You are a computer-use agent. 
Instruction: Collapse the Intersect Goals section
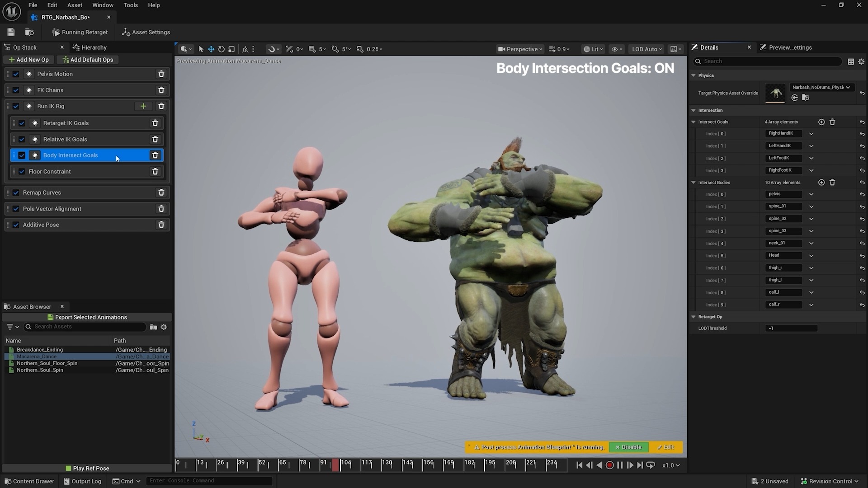693,122
